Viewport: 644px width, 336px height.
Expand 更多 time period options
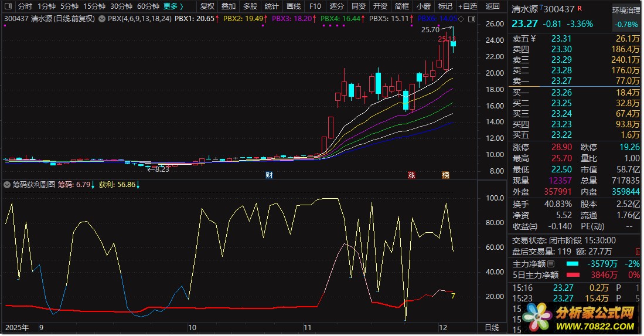pos(173,6)
